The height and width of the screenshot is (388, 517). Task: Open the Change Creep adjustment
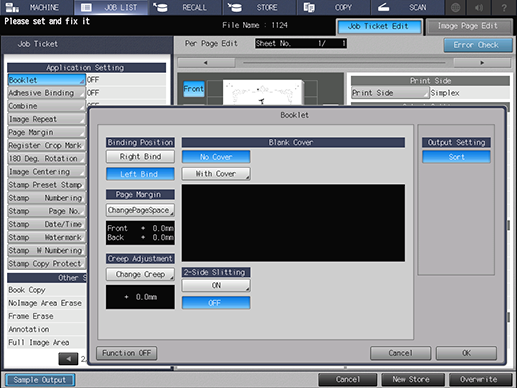coord(140,274)
